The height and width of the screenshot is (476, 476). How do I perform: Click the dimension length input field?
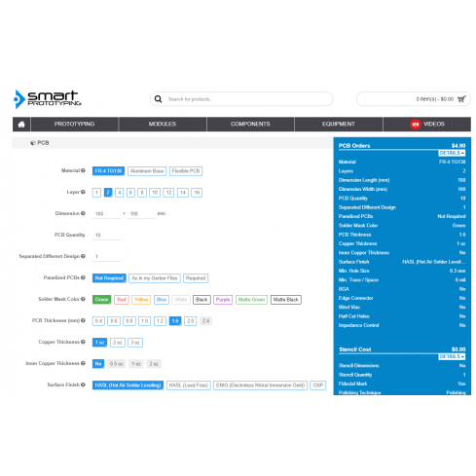pos(107,214)
